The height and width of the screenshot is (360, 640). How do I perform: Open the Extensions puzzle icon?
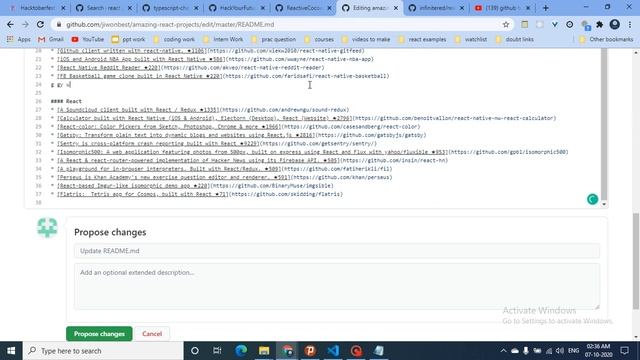600,24
